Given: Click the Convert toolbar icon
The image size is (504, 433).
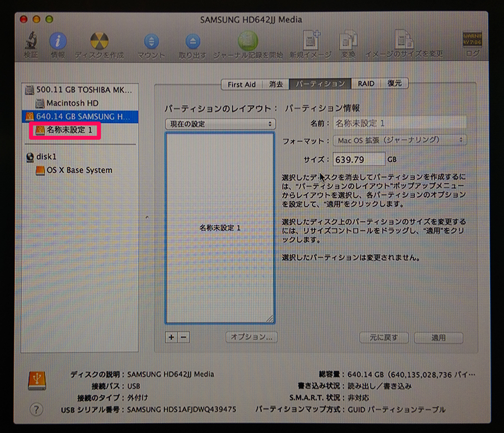Looking at the screenshot, I should [x=348, y=42].
